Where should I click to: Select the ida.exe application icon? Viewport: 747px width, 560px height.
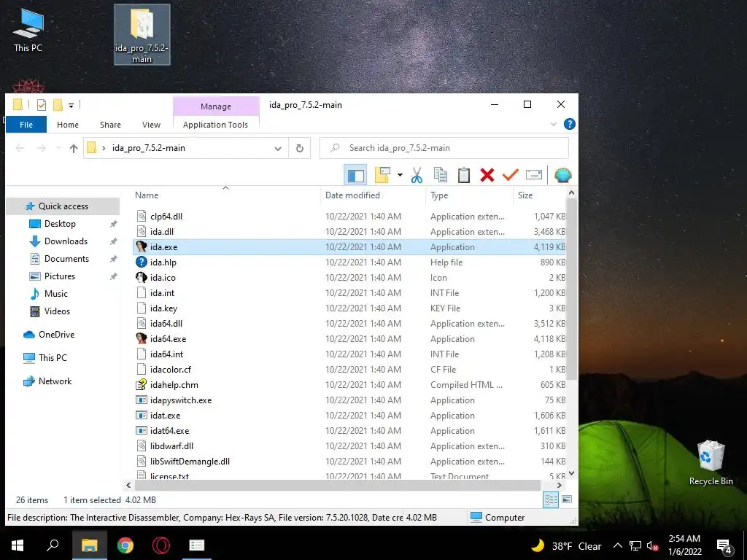coord(141,246)
